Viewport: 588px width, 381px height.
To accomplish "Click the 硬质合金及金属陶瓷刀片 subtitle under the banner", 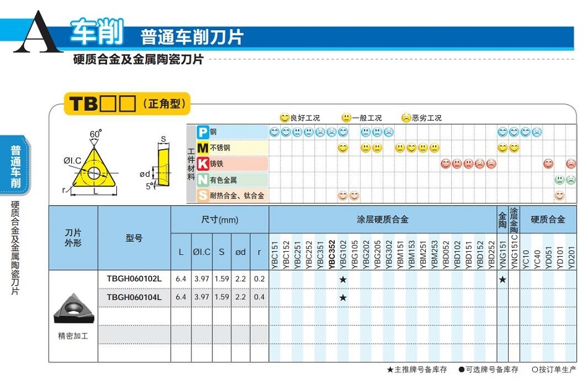I will [x=138, y=59].
